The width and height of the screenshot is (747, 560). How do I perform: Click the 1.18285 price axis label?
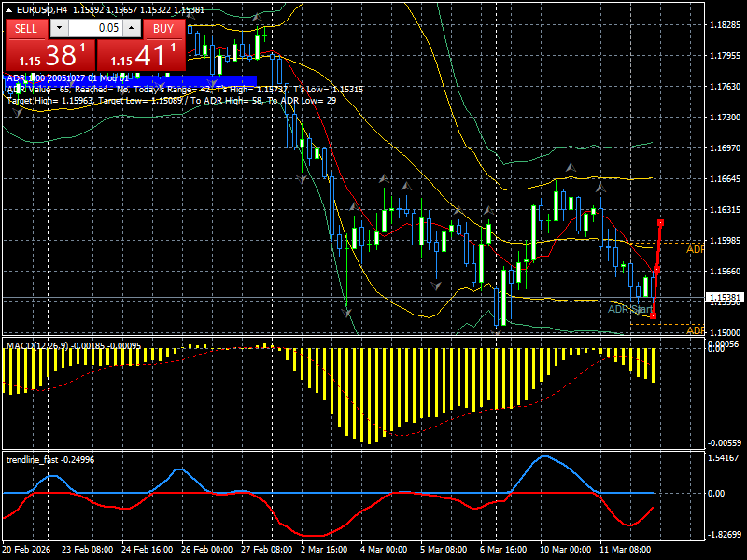point(725,25)
